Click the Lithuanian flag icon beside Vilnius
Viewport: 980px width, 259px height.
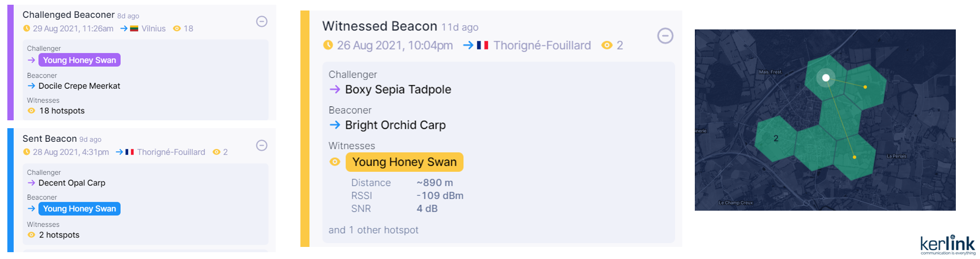(x=134, y=28)
